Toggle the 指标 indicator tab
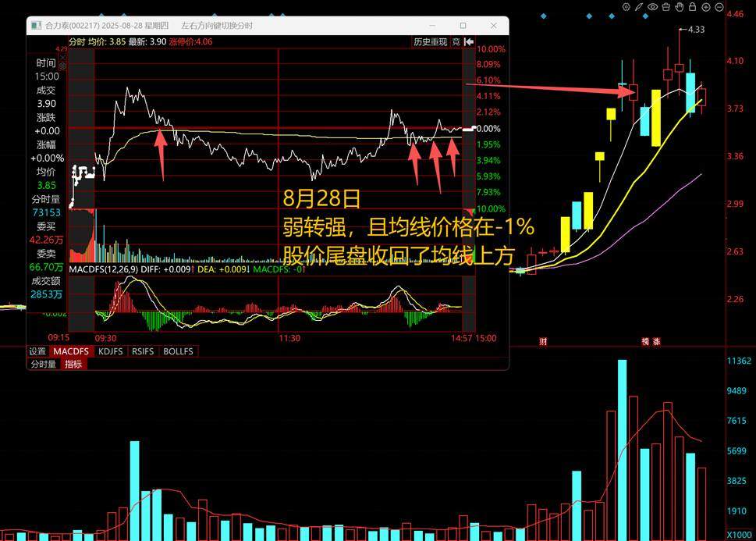Image resolution: width=756 pixels, height=541 pixels. point(73,364)
